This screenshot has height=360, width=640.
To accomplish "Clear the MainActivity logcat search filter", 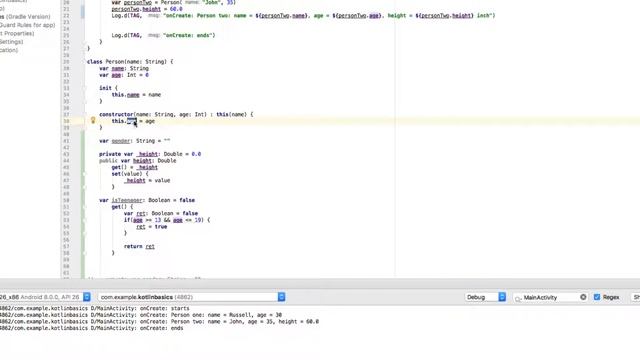I will 583,297.
